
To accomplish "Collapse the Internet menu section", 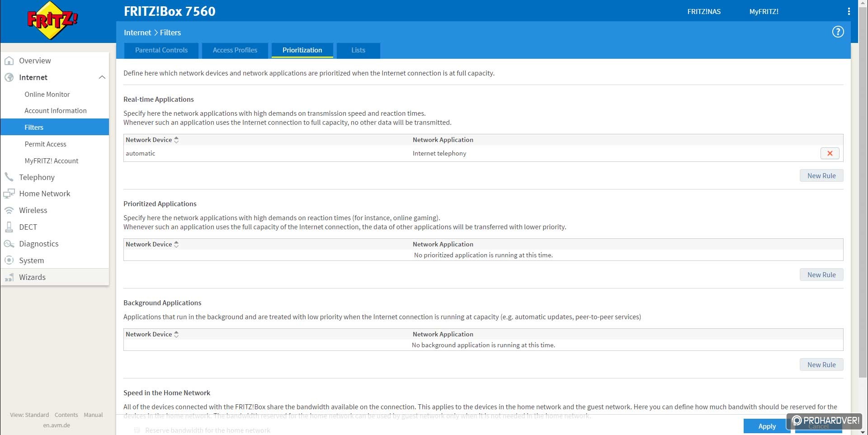I will (x=102, y=77).
